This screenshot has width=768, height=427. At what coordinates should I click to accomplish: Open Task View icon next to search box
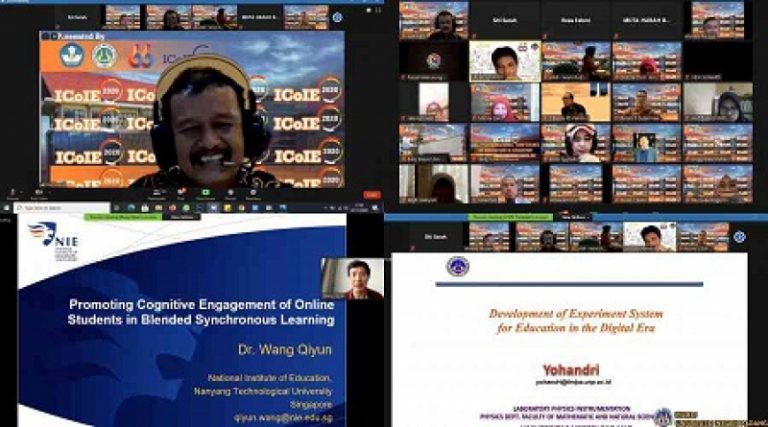(x=117, y=208)
